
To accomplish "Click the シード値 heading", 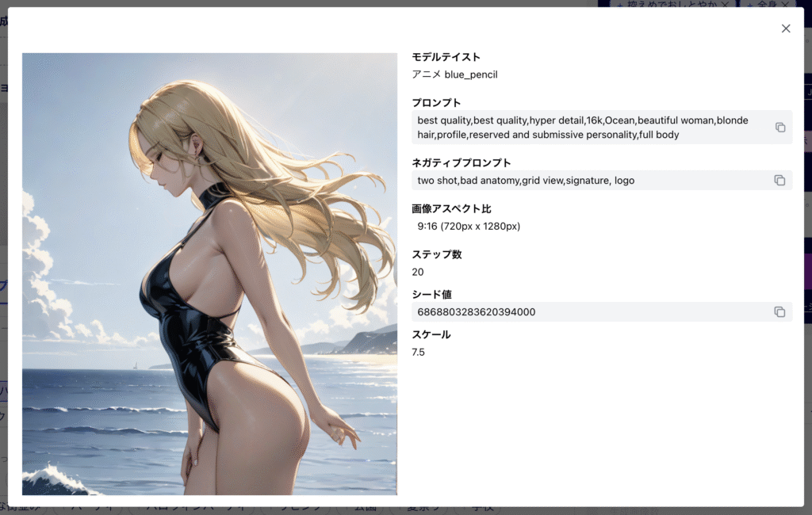I will pyautogui.click(x=431, y=295).
